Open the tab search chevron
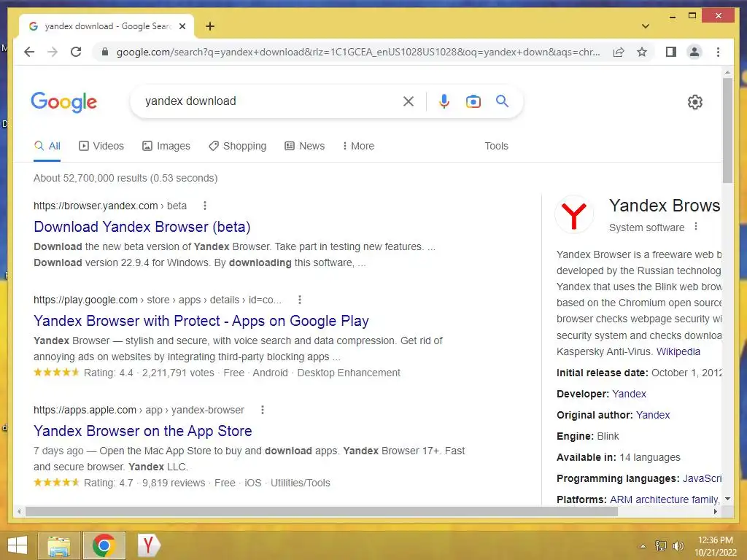 (645, 26)
